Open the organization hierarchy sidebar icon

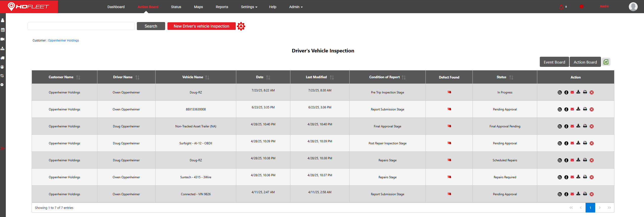[3, 48]
